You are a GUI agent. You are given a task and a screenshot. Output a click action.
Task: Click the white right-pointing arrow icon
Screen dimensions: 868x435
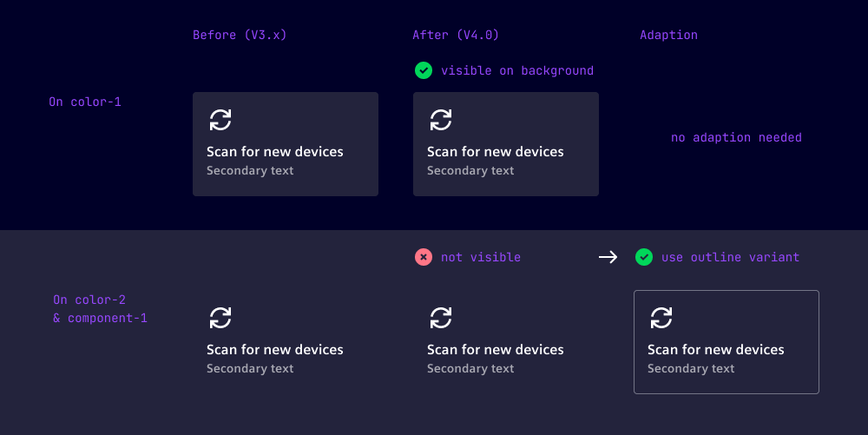(x=608, y=257)
